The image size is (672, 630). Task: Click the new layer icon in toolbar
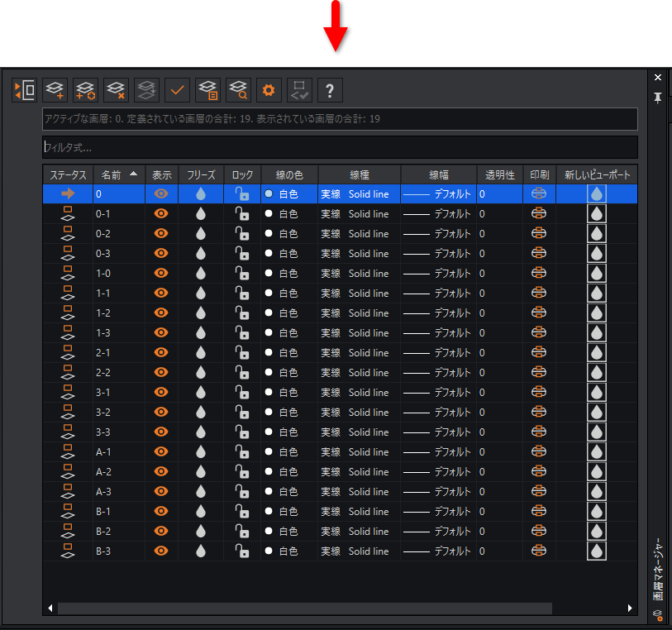(x=55, y=90)
